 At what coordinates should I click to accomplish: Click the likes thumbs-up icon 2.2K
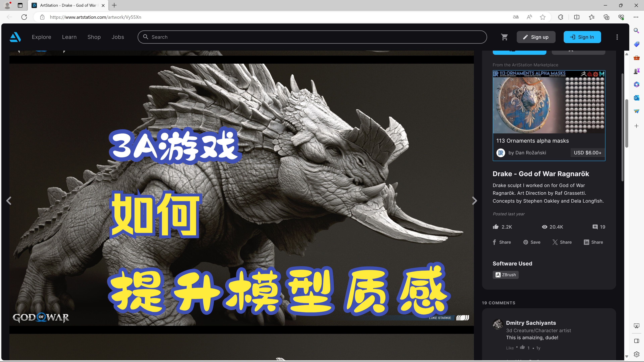coord(496,227)
